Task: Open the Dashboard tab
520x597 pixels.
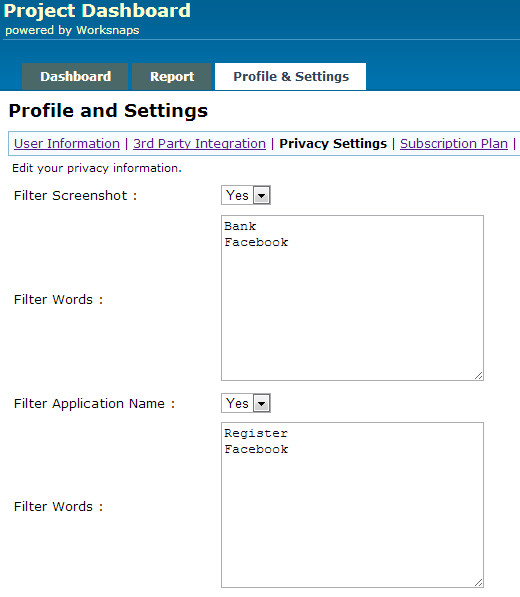Action: (x=75, y=77)
